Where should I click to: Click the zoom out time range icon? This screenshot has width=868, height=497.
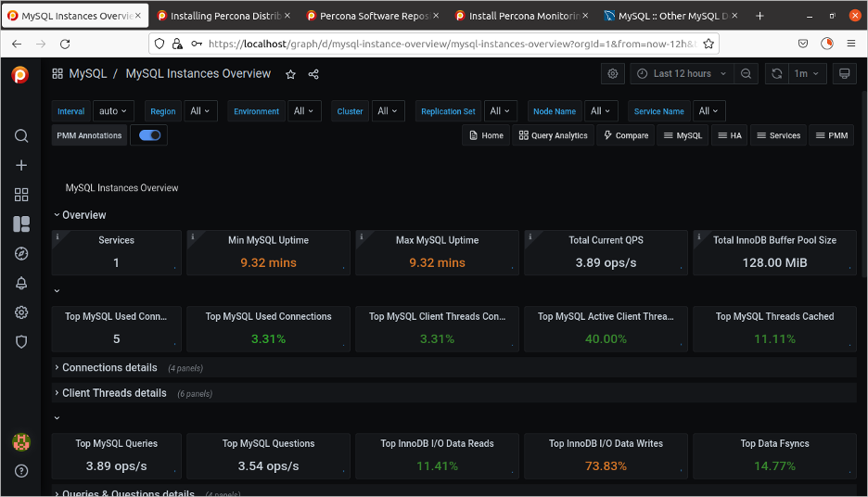[746, 74]
